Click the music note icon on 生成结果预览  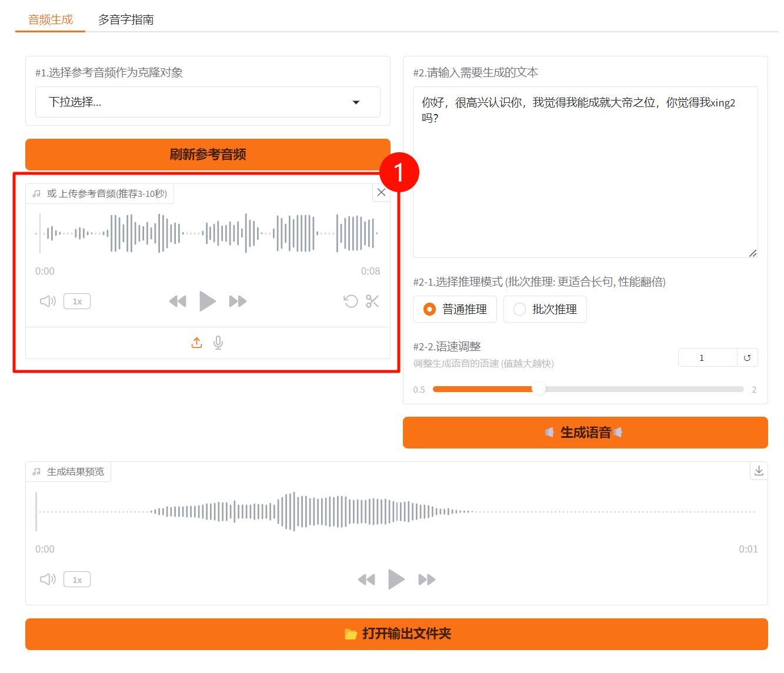36,470
